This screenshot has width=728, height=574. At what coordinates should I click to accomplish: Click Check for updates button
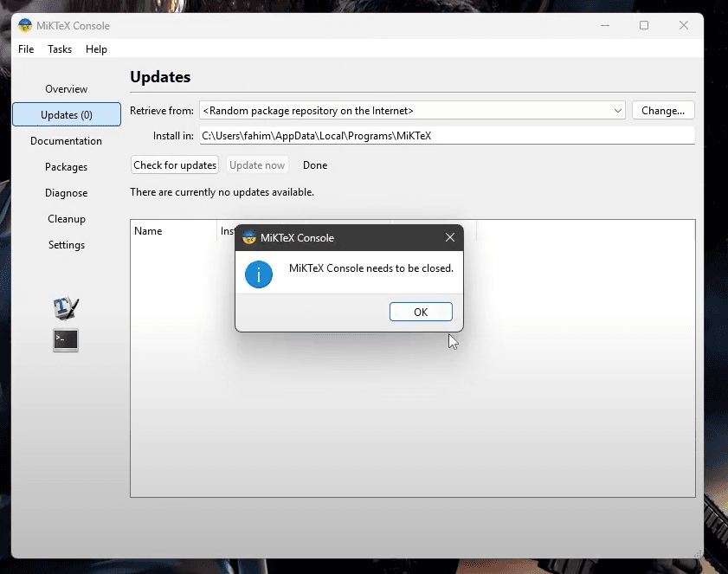[175, 165]
